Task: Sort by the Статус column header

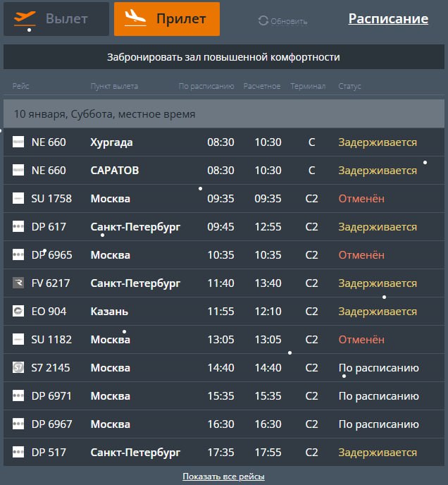Action: [349, 87]
